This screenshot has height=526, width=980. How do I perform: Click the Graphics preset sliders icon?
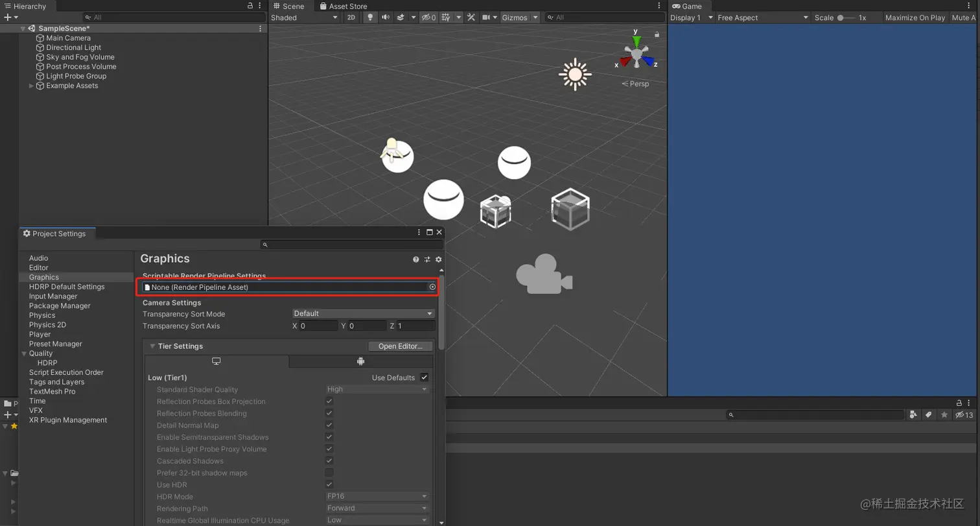(x=427, y=259)
